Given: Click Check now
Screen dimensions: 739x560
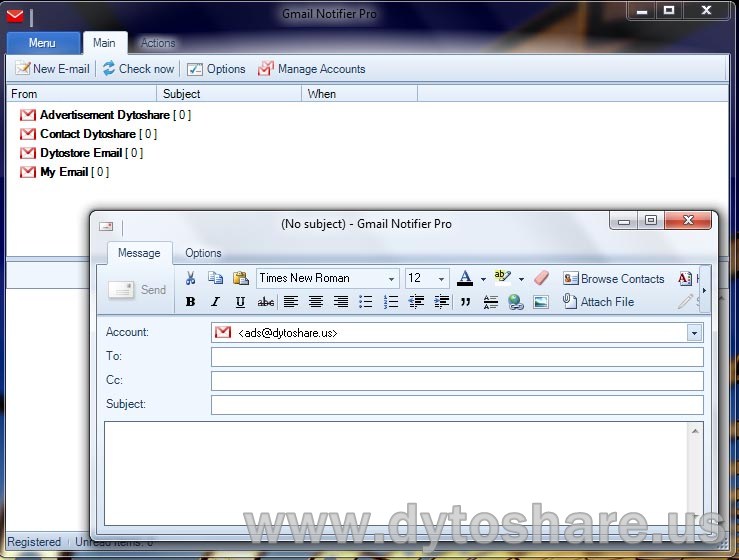Looking at the screenshot, I should (x=139, y=69).
